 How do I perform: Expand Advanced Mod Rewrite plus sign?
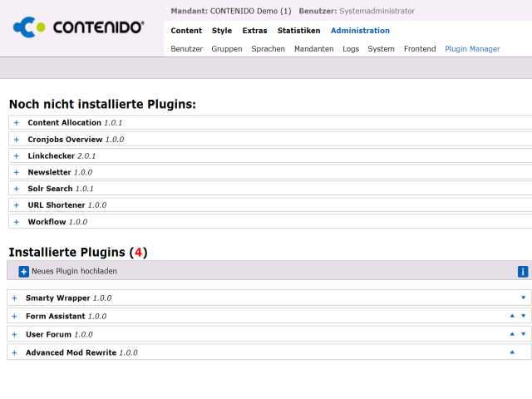[14, 352]
